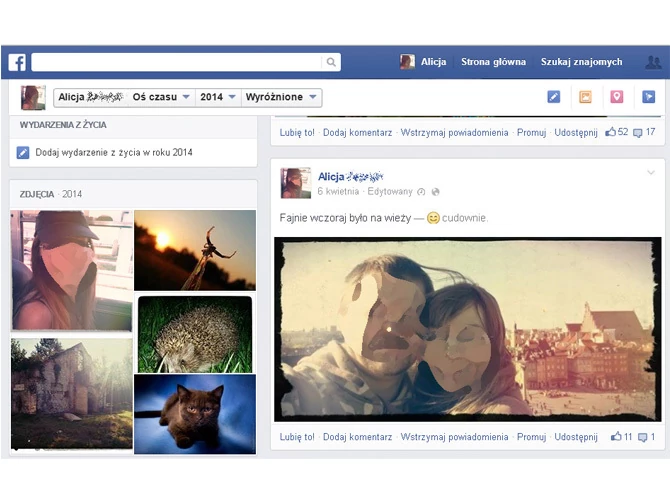Image resolution: width=670 pixels, height=503 pixels.
Task: Open the post author avatar
Action: coord(296,183)
